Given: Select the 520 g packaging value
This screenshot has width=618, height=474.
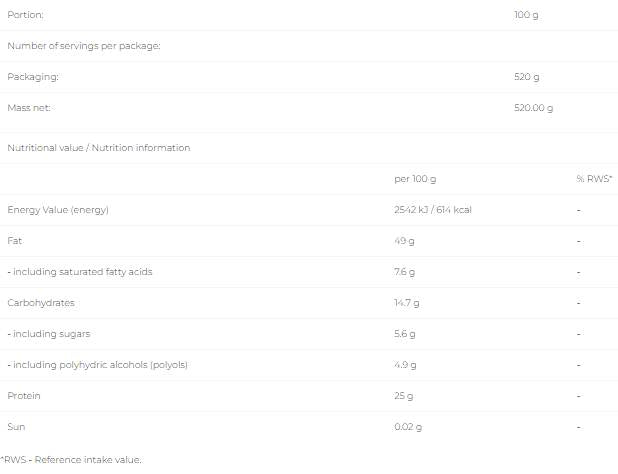Looking at the screenshot, I should coord(526,77).
